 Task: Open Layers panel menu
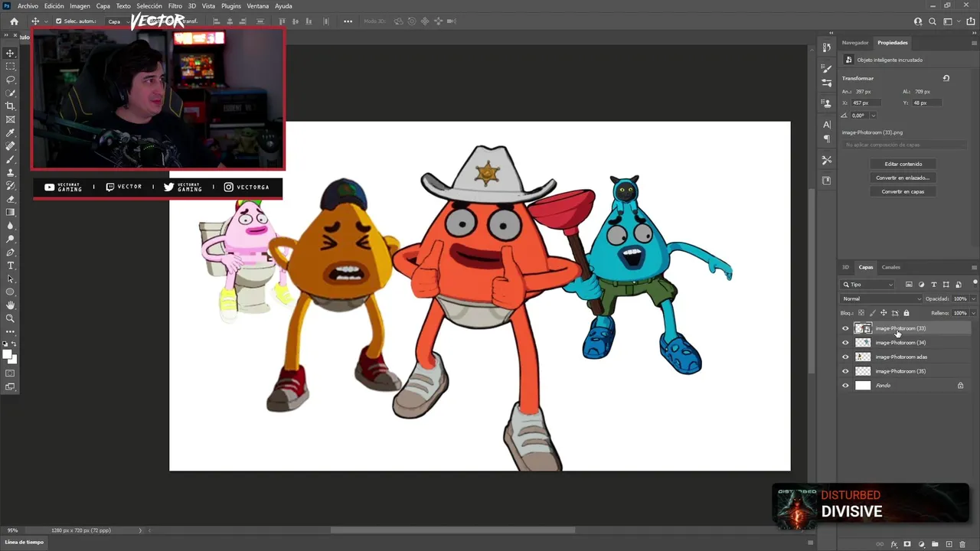[974, 267]
